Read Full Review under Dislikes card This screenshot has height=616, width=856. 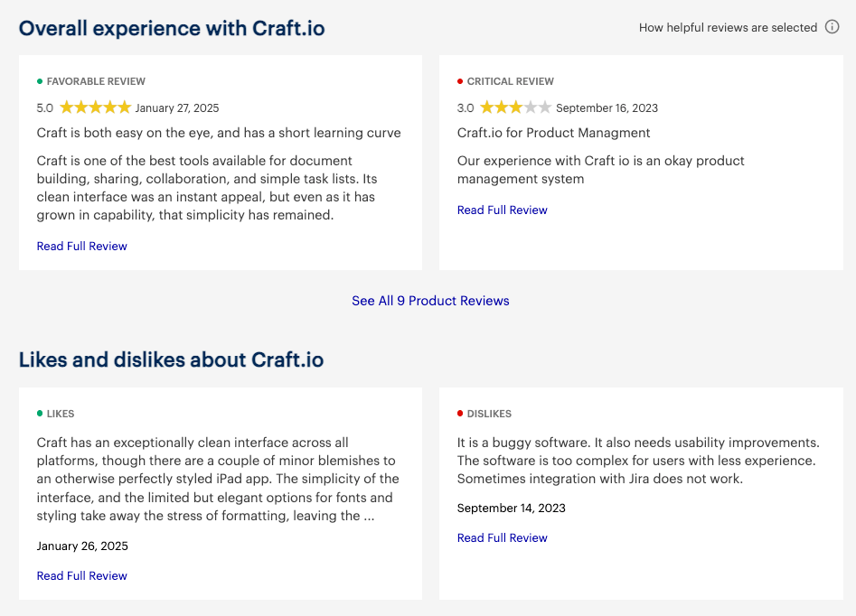pos(503,538)
